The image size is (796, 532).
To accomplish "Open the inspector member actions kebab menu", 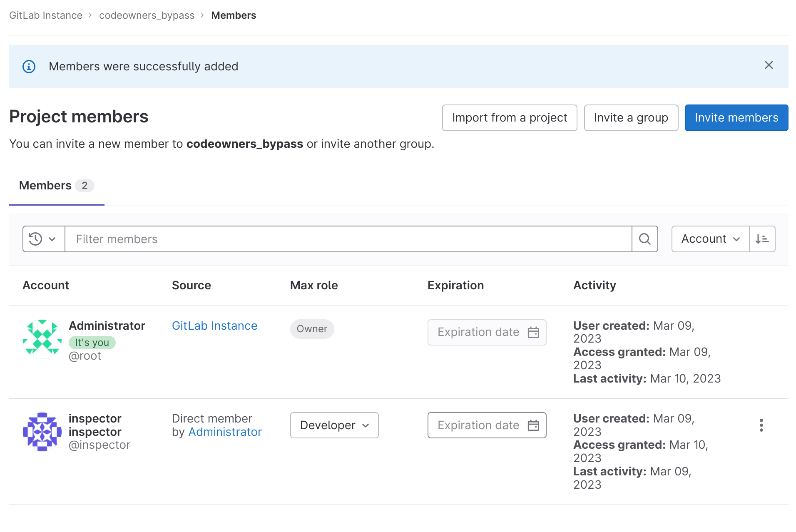I will [761, 425].
